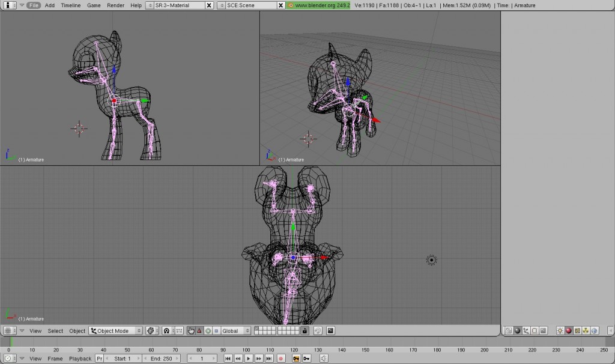Open the Select menu in viewport header
615x364 pixels.
point(56,330)
